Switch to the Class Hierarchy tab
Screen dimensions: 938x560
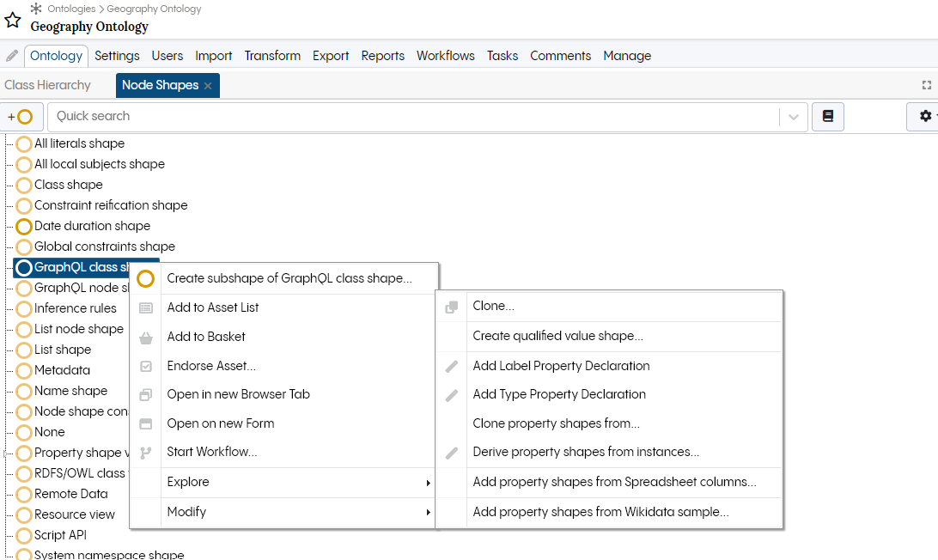click(47, 85)
